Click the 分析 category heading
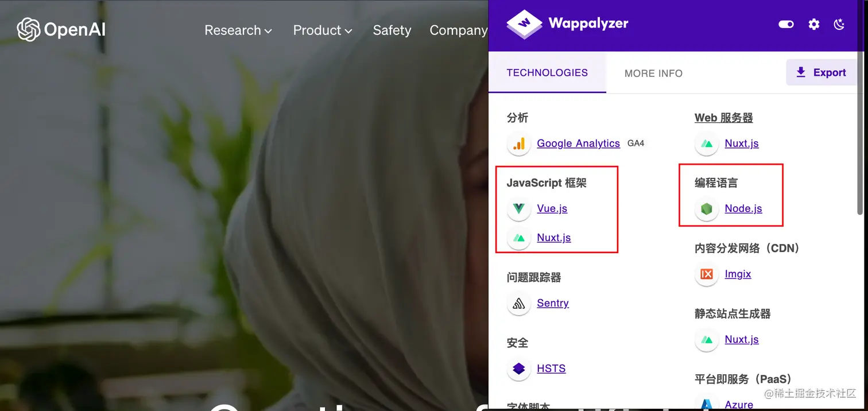868x411 pixels. tap(517, 118)
